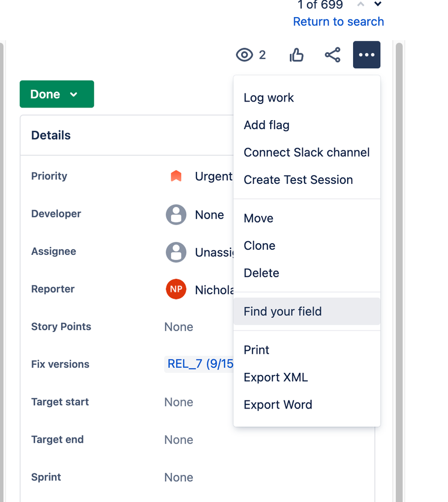Vote with the thumbs-up icon
This screenshot has width=448, height=502.
tap(297, 55)
